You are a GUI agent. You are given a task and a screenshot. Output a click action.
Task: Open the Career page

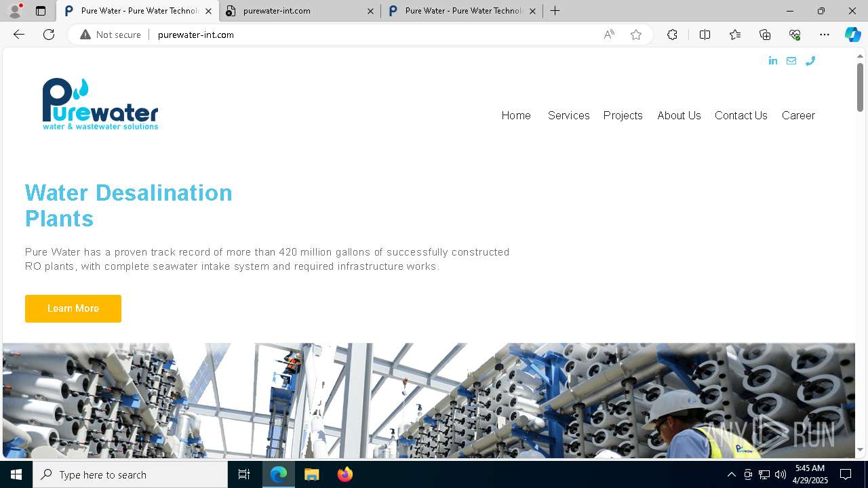point(798,115)
